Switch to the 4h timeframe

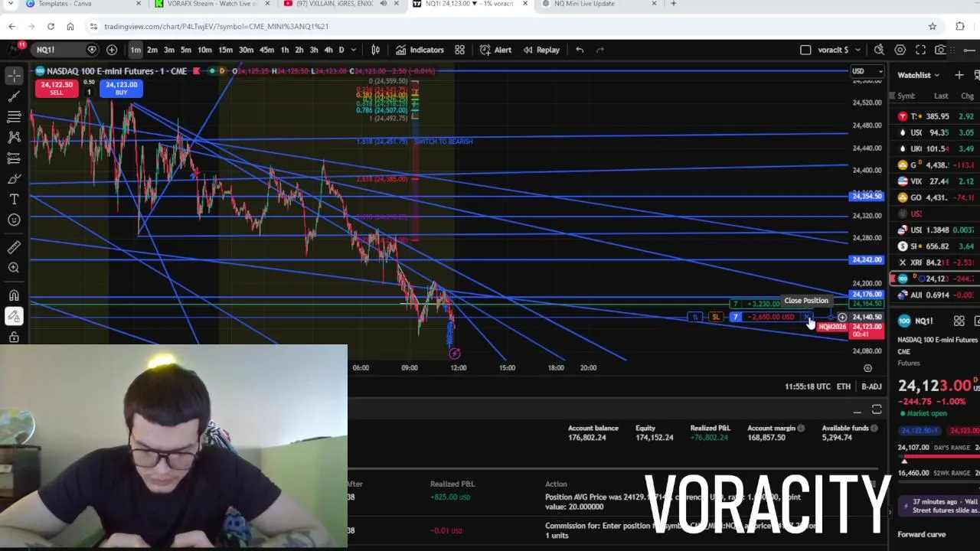point(328,50)
